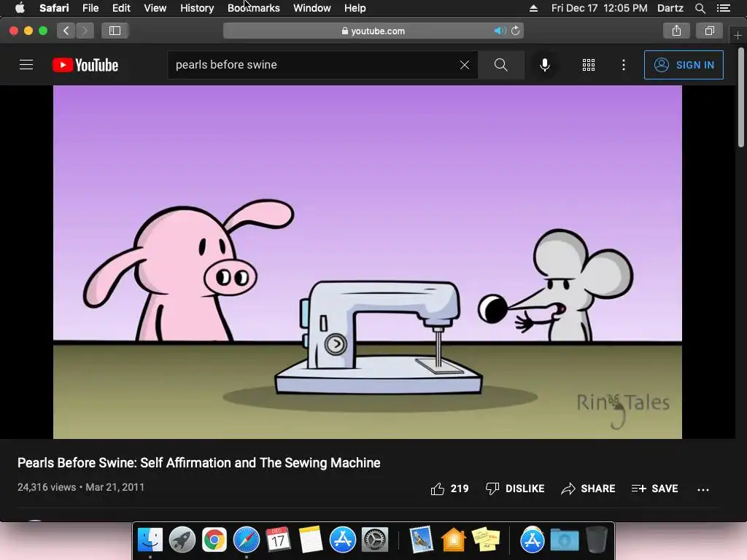The height and width of the screenshot is (560, 747).
Task: Go to the YouTube home logo
Action: (x=85, y=65)
